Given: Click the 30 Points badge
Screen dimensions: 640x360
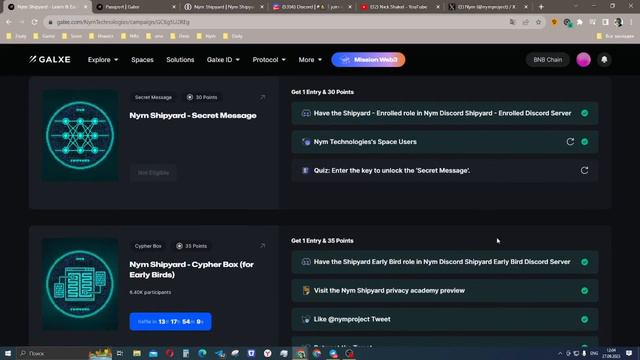Looking at the screenshot, I should coord(202,97).
